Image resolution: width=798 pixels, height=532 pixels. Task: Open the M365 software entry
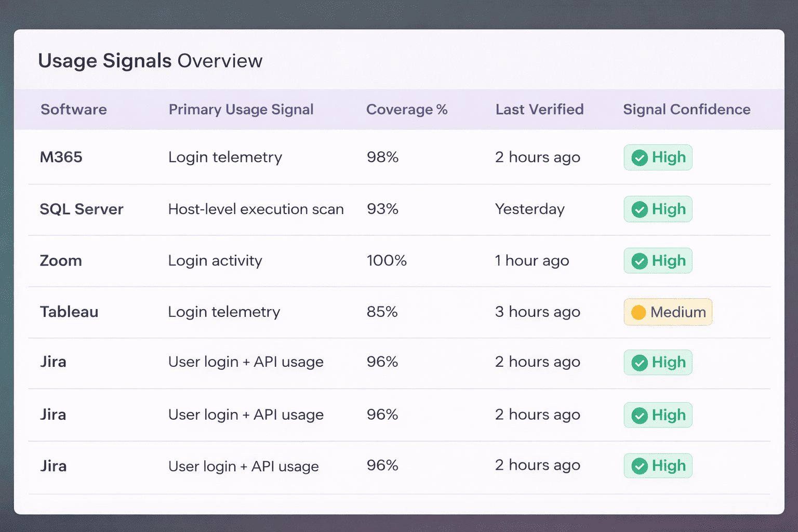coord(61,157)
